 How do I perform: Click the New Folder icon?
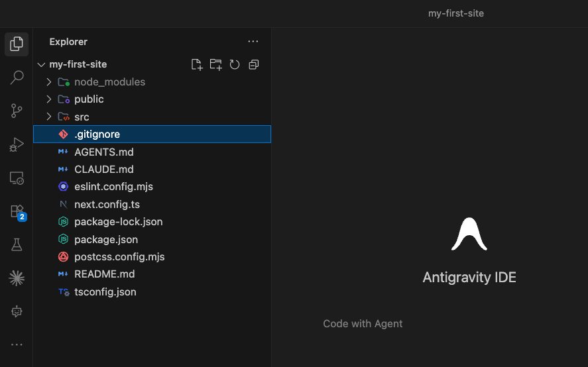[x=215, y=64]
